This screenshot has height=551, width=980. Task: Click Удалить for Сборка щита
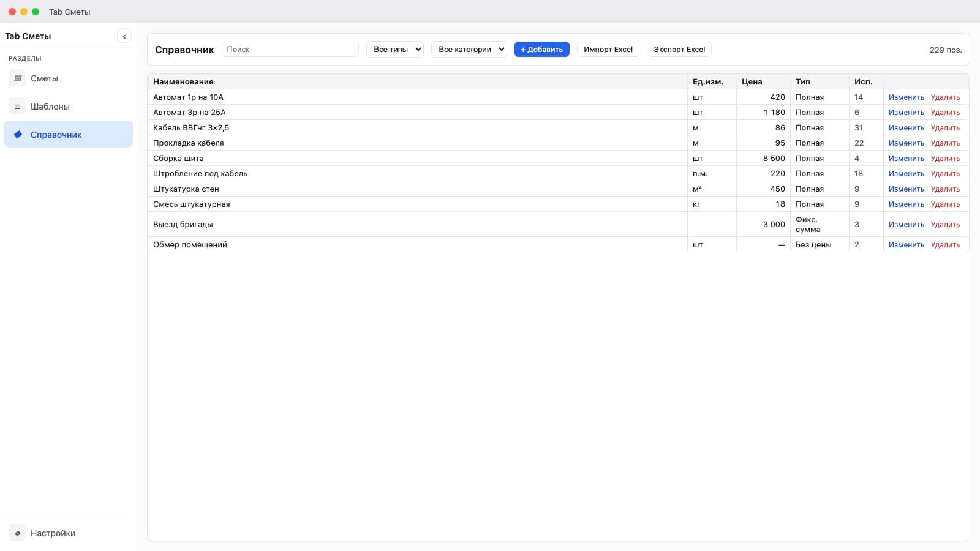coord(946,159)
